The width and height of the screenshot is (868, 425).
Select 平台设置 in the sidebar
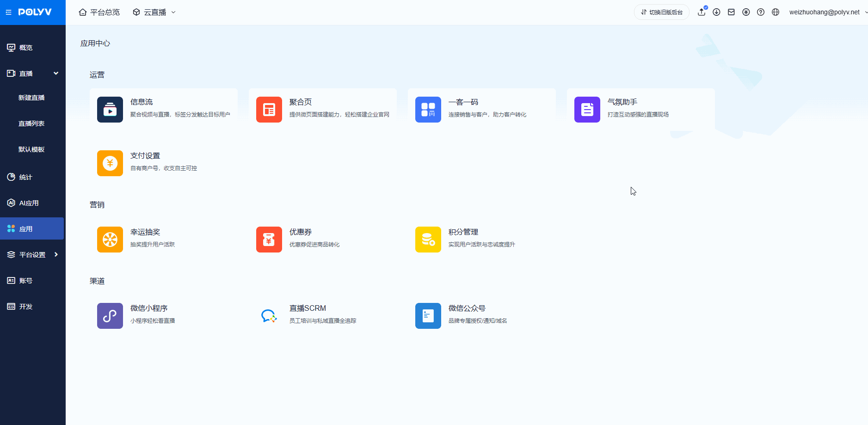point(32,255)
